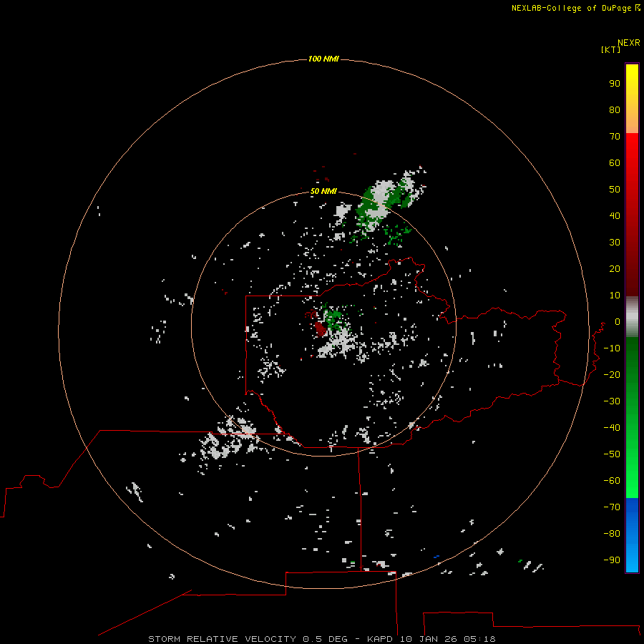The image size is (644, 644).
Task: Click the -30 value on velocity scale
Action: (612, 401)
